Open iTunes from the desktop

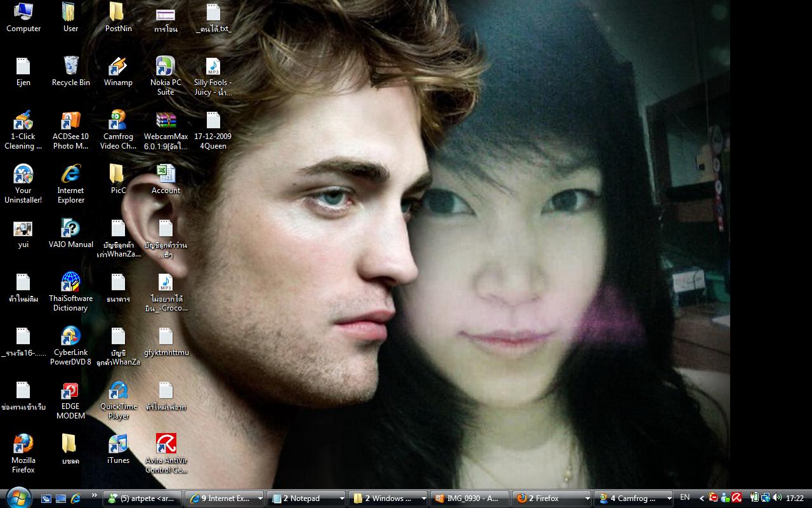pyautogui.click(x=118, y=444)
